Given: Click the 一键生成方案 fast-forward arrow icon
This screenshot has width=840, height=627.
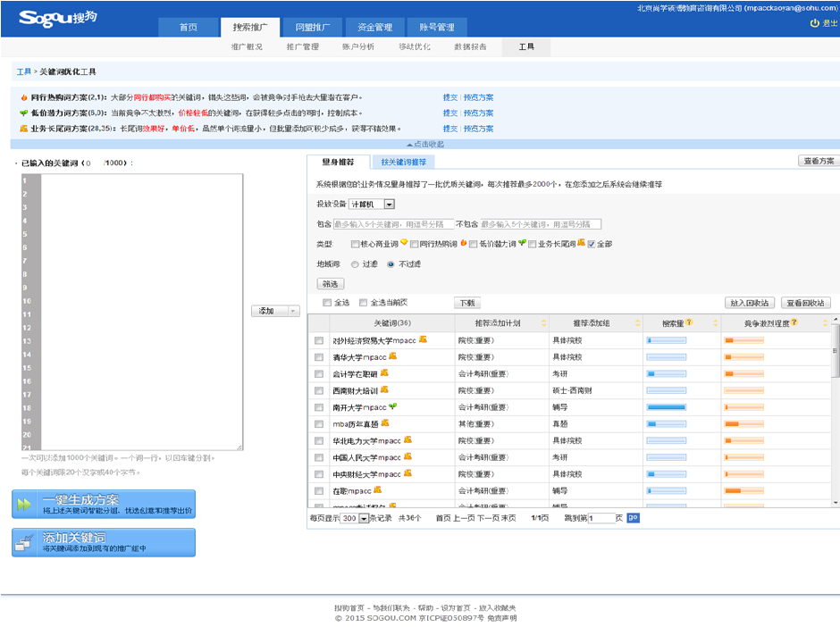Looking at the screenshot, I should (x=25, y=505).
